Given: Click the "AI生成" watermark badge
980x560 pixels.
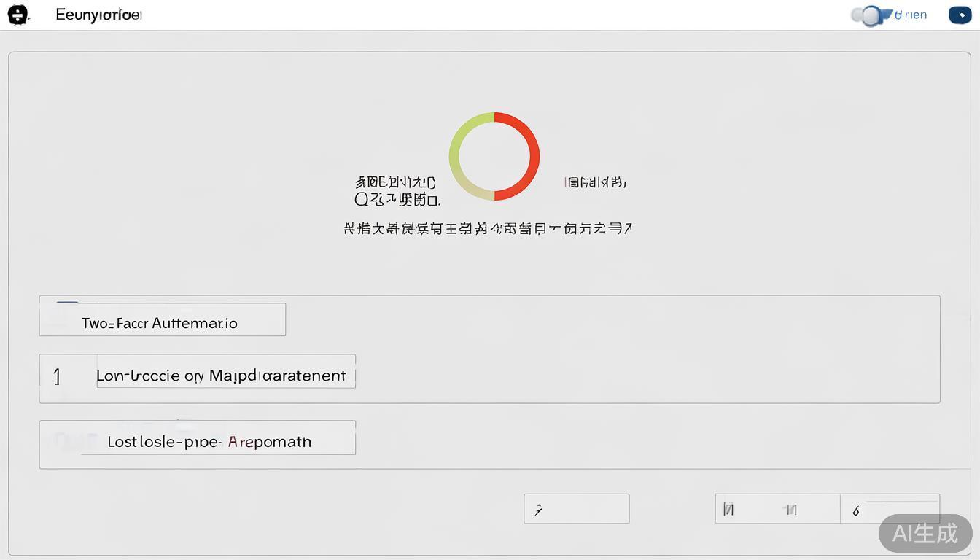Looking at the screenshot, I should (x=925, y=533).
